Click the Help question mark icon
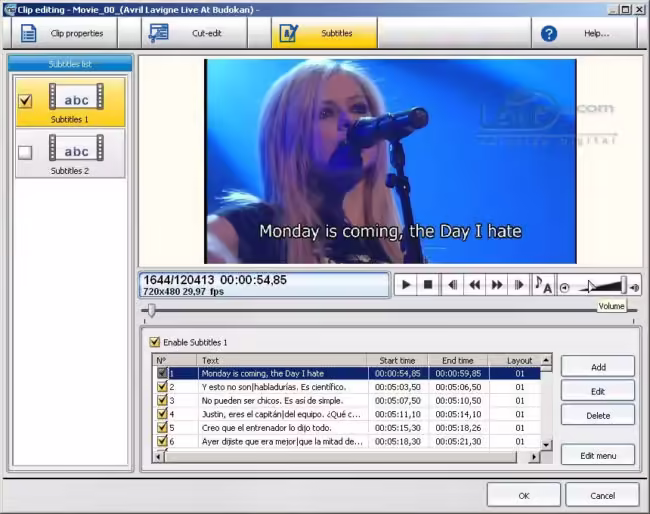Image resolution: width=650 pixels, height=514 pixels. pyautogui.click(x=548, y=34)
